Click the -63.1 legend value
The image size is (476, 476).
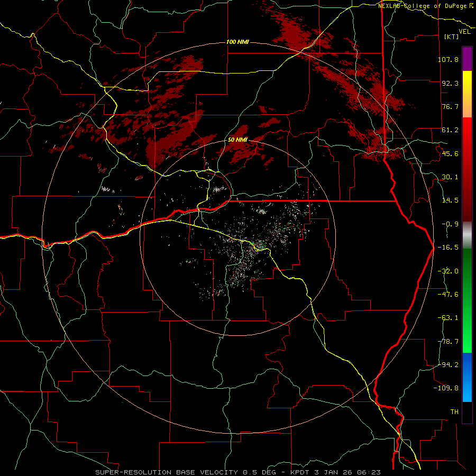pos(448,318)
